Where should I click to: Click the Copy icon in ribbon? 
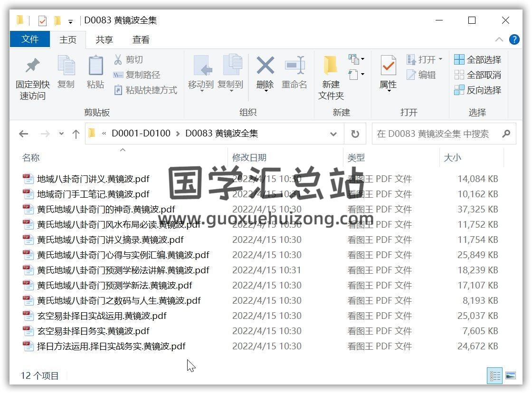click(x=66, y=65)
